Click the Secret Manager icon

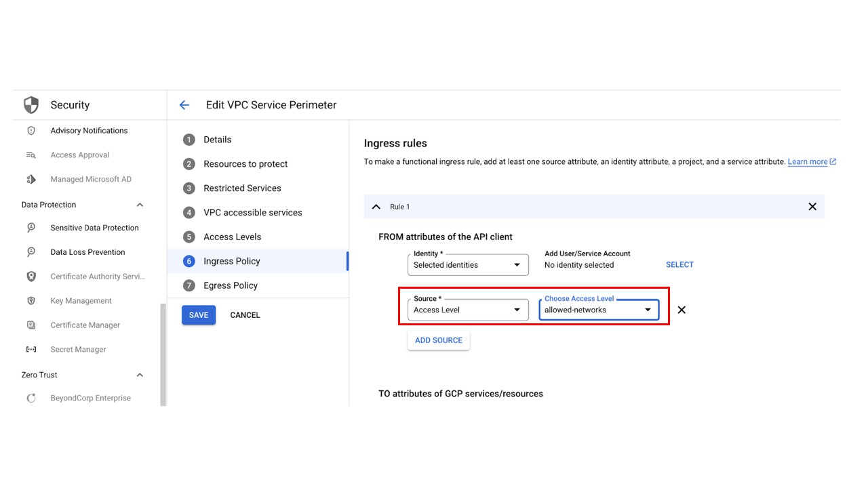(32, 349)
